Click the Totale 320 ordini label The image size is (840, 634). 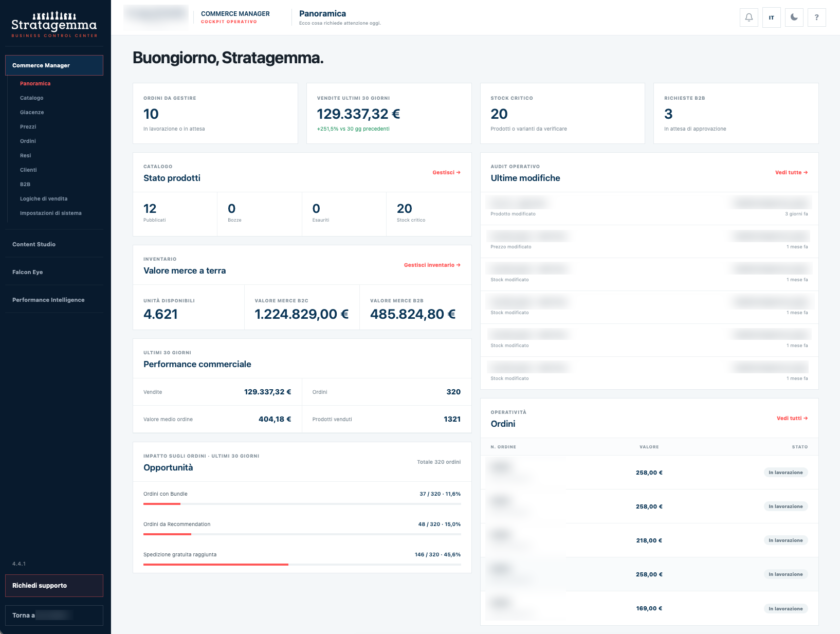coord(439,462)
